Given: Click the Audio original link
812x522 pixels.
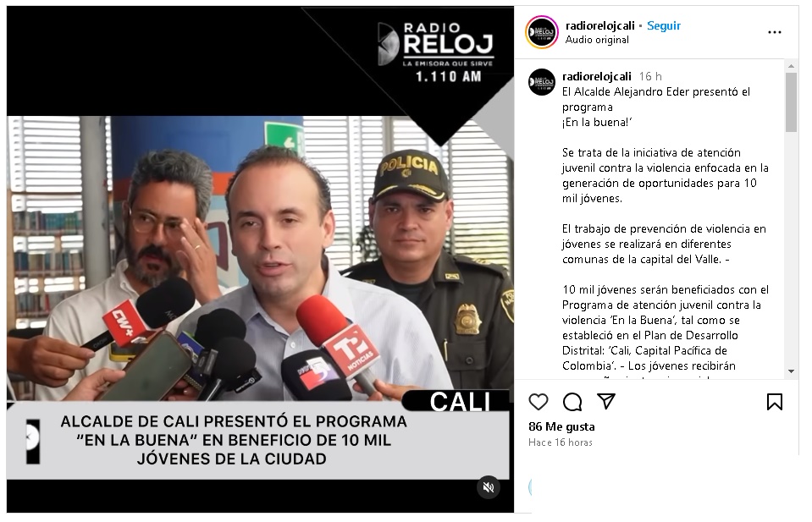Looking at the screenshot, I should pos(597,40).
